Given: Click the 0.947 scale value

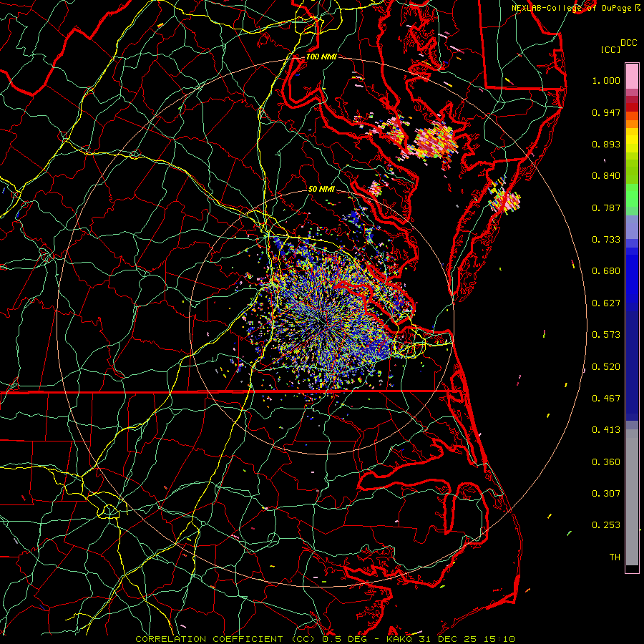Looking at the screenshot, I should (606, 112).
